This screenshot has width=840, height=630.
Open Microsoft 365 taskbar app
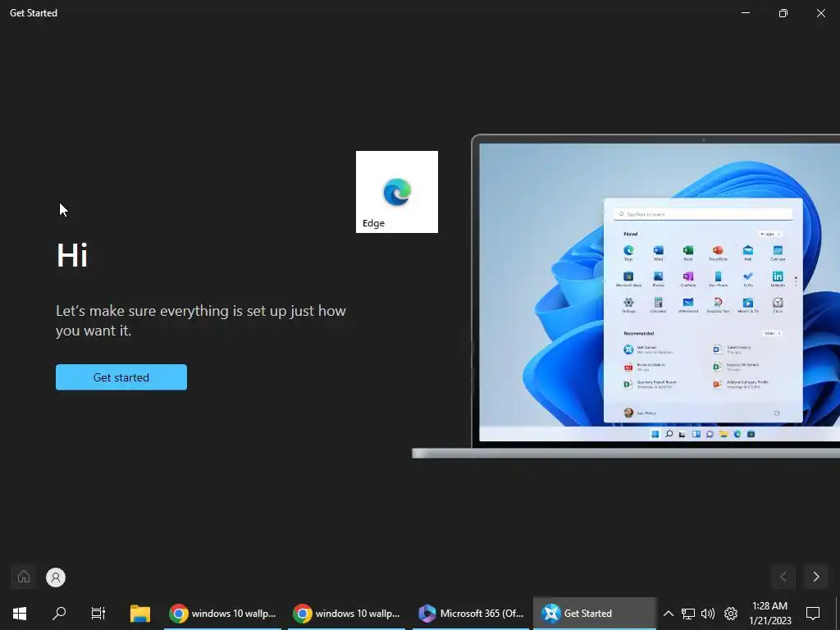pyautogui.click(x=471, y=614)
